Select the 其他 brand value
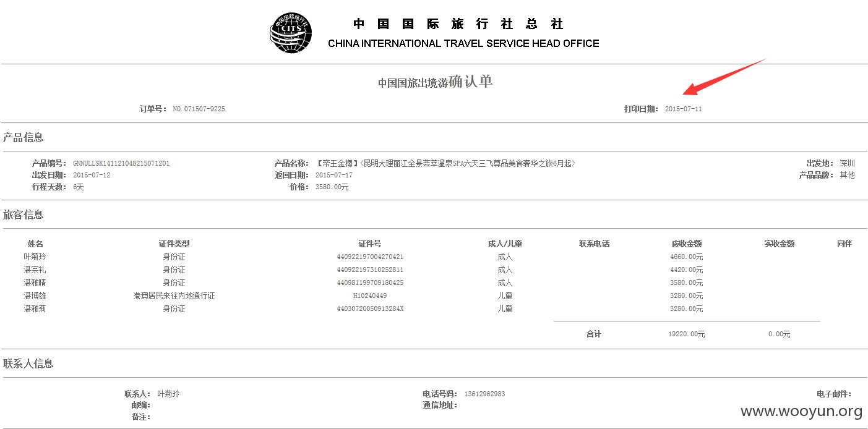Viewport: 868px width, 429px height. coord(847,175)
